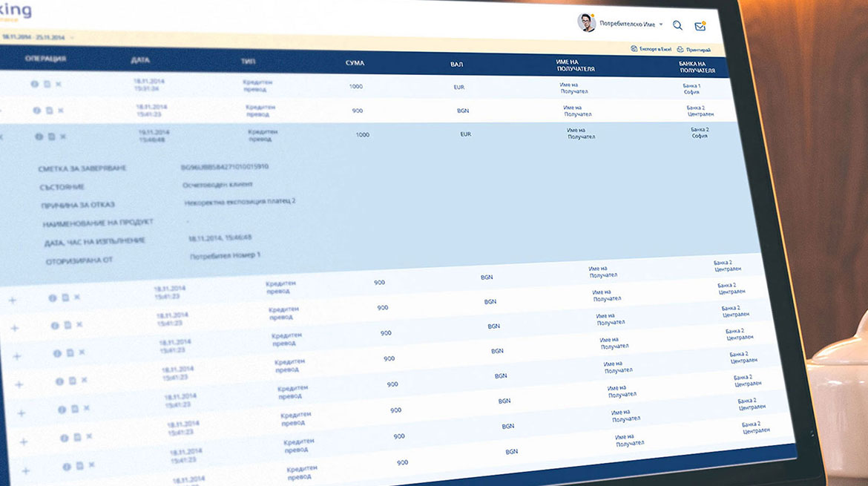868x486 pixels.
Task: Click copy icon in the 15:31:34 row
Action: pyautogui.click(x=47, y=84)
